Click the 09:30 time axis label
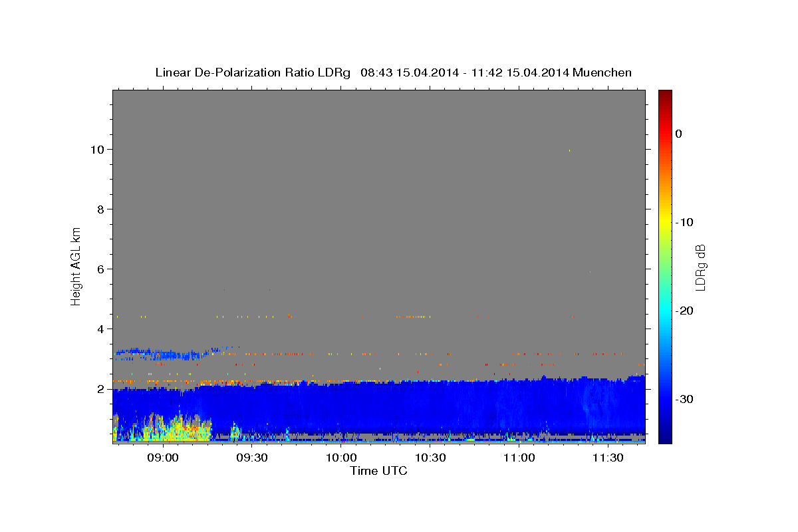Image resolution: width=798 pixels, height=532 pixels. click(x=252, y=458)
